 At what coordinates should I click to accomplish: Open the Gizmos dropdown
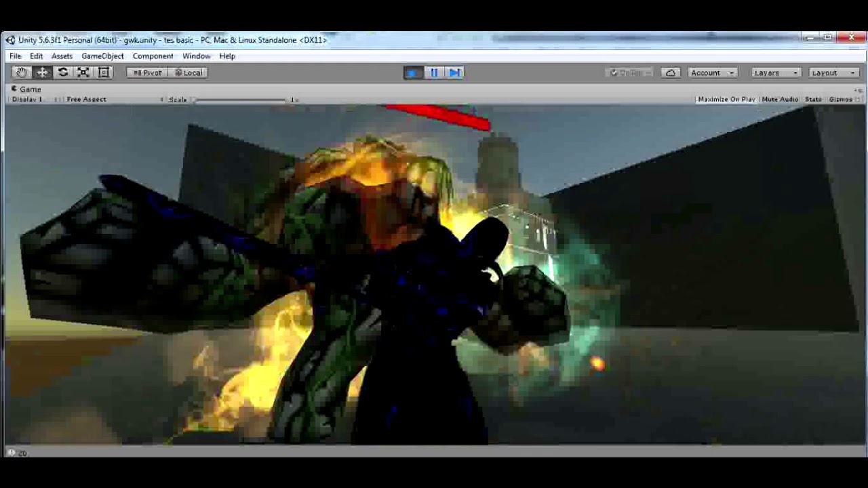844,100
